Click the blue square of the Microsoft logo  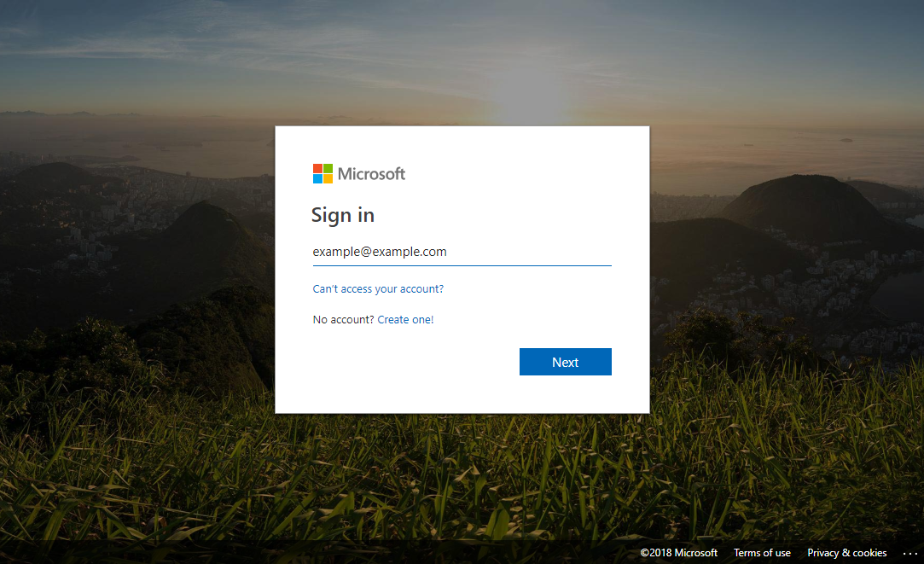pyautogui.click(x=317, y=179)
